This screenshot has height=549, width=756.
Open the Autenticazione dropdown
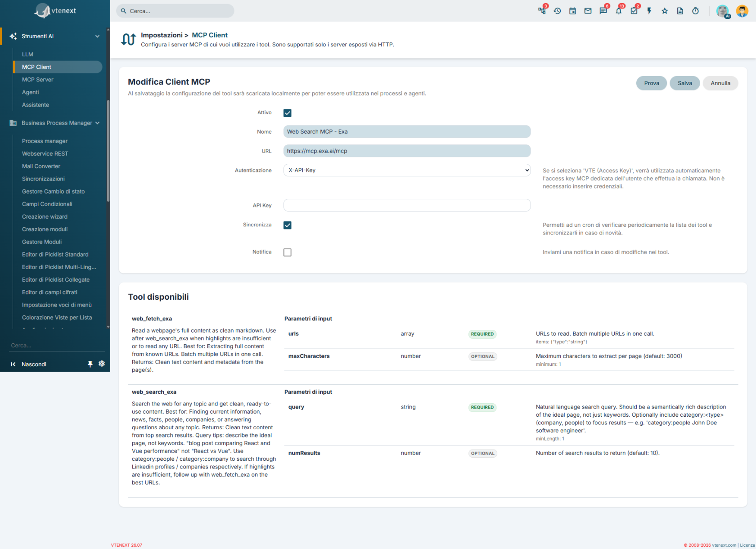[407, 170]
